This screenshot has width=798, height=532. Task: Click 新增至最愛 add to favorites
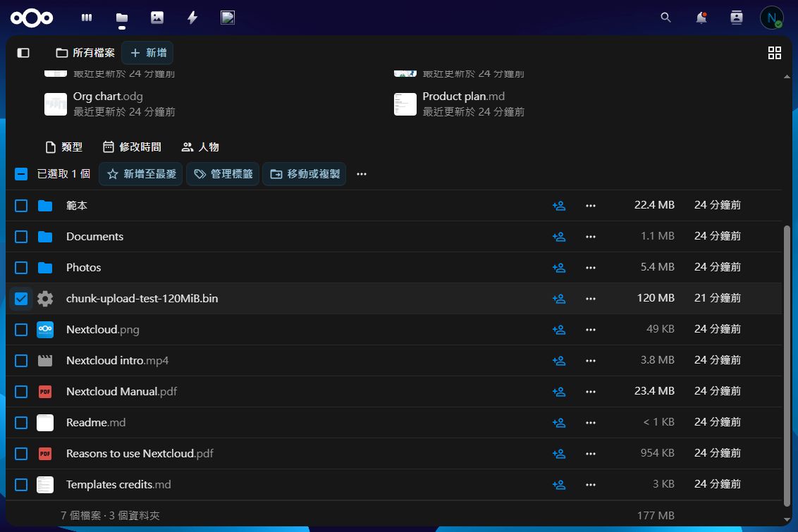click(141, 174)
